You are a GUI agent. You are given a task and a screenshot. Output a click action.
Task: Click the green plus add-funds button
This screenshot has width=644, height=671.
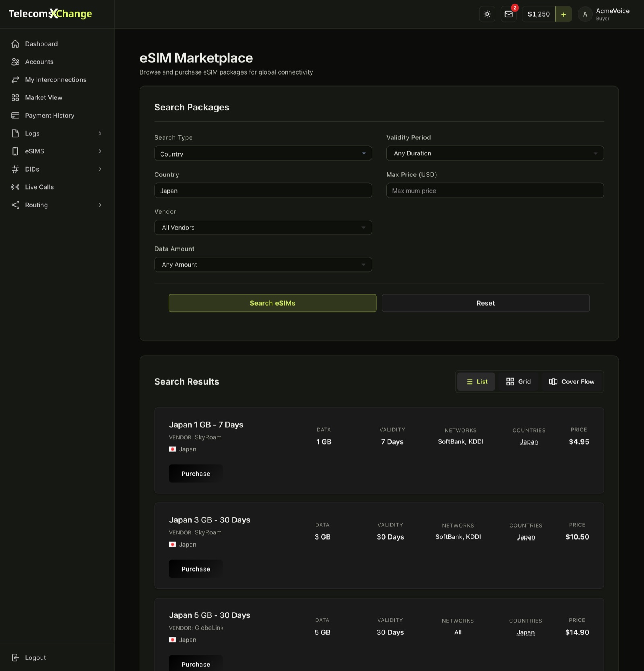coord(563,14)
